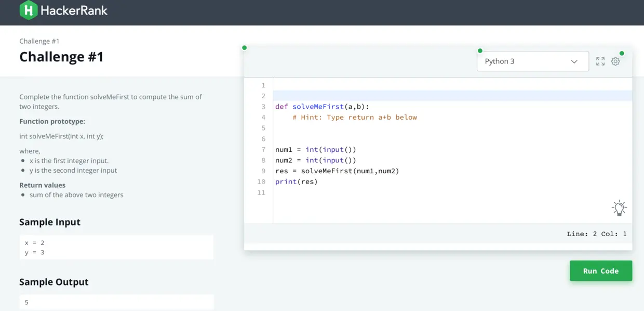Open the editor fullscreen mode icon
644x311 pixels.
[600, 61]
